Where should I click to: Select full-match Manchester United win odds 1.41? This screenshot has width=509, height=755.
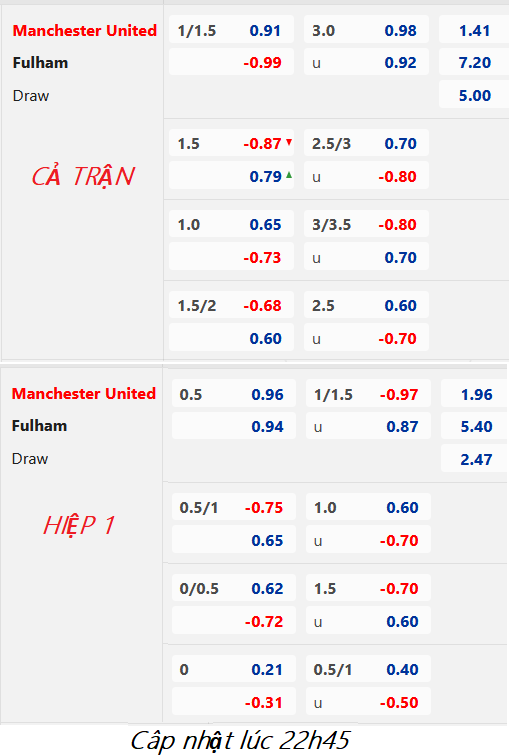coord(475,30)
